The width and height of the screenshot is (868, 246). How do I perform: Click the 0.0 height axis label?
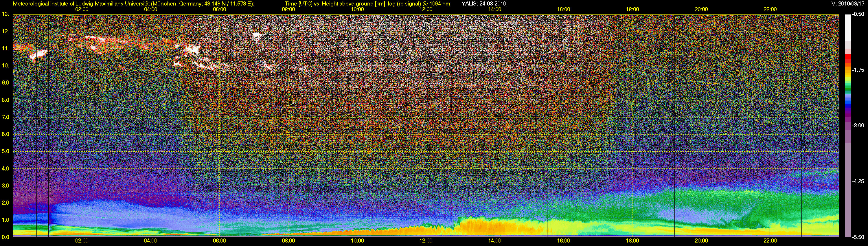[x=5, y=237]
